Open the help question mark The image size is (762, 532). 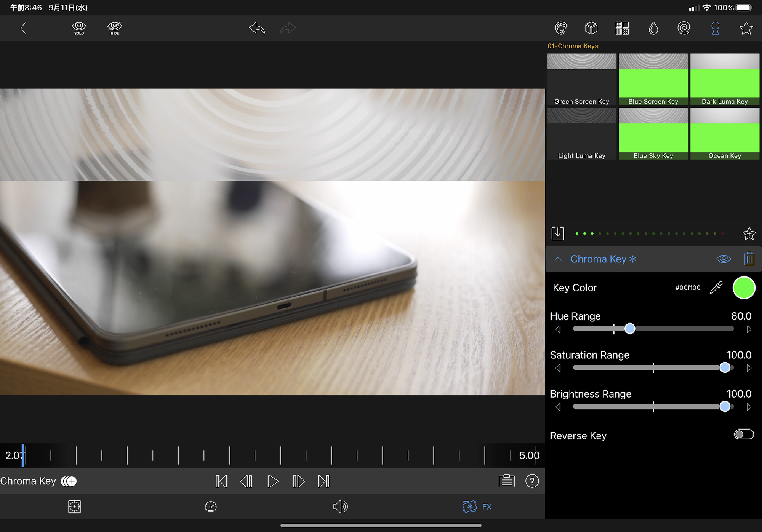[532, 481]
